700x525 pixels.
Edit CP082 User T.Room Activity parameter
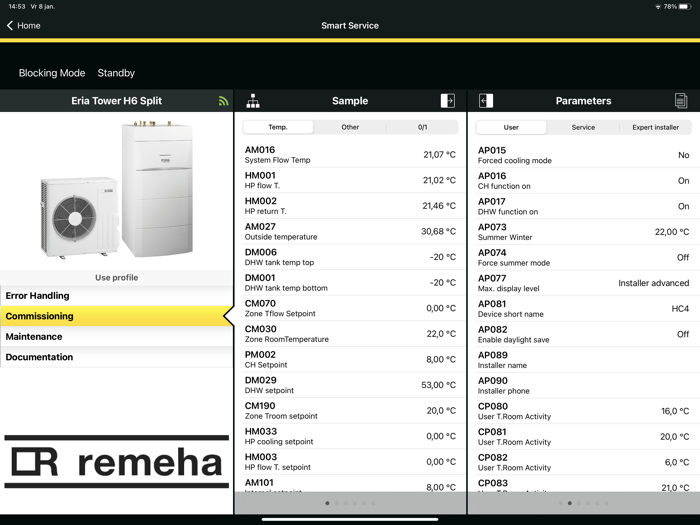tap(584, 462)
